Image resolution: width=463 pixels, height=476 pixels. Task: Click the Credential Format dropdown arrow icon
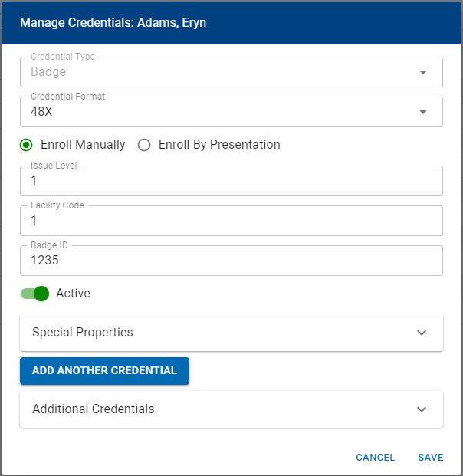coord(422,113)
